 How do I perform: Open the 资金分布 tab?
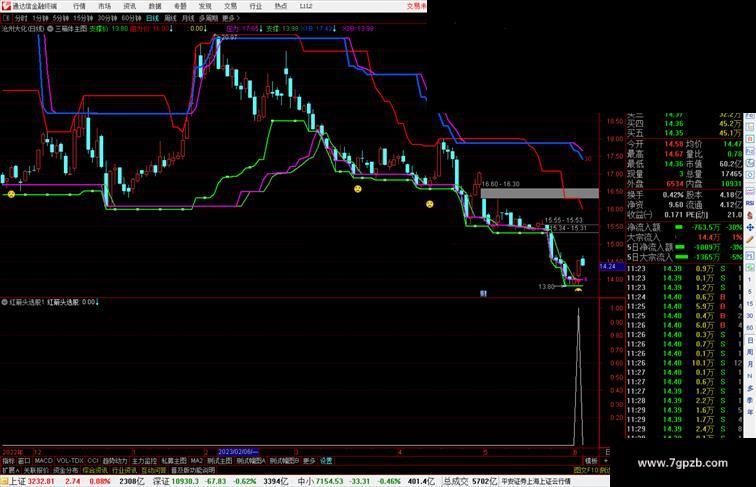click(x=66, y=470)
